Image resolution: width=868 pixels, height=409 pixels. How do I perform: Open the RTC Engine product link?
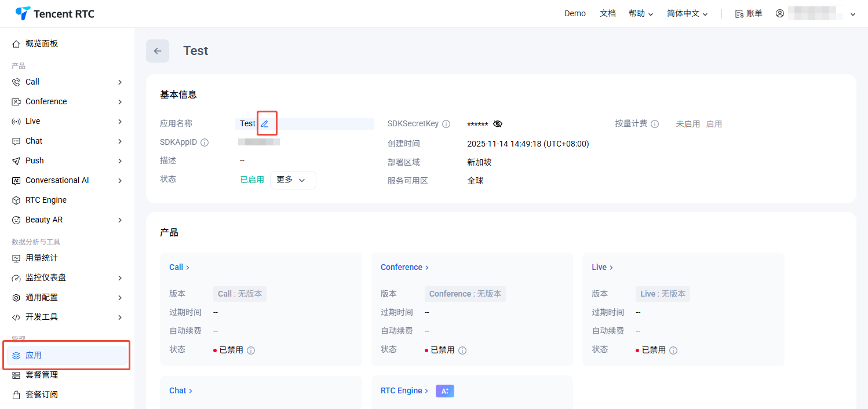(404, 391)
